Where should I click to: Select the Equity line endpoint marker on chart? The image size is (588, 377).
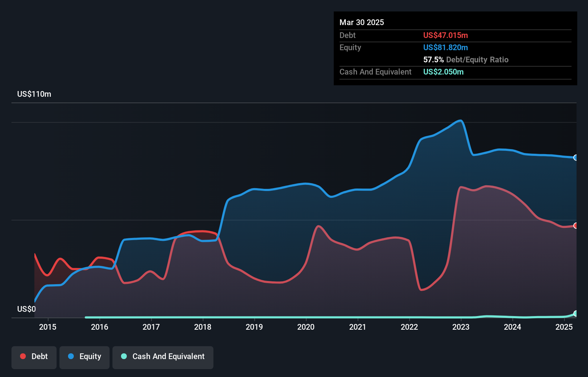click(x=576, y=158)
